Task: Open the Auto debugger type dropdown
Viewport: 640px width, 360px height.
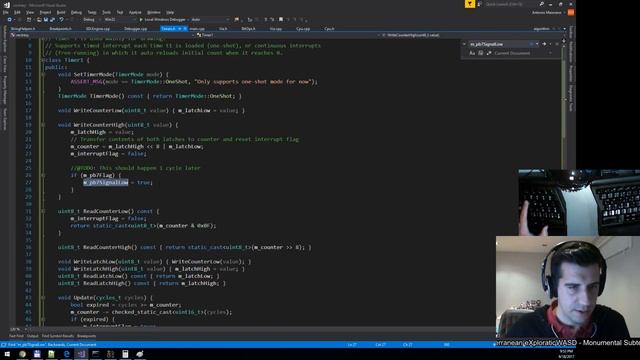Action: click(x=209, y=20)
